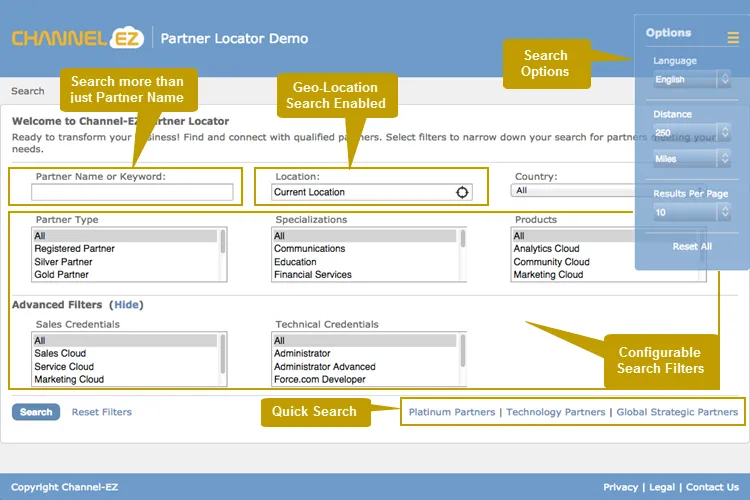Select Registered Partner in Partner Type
Screen dimensions: 750x500
click(125, 248)
